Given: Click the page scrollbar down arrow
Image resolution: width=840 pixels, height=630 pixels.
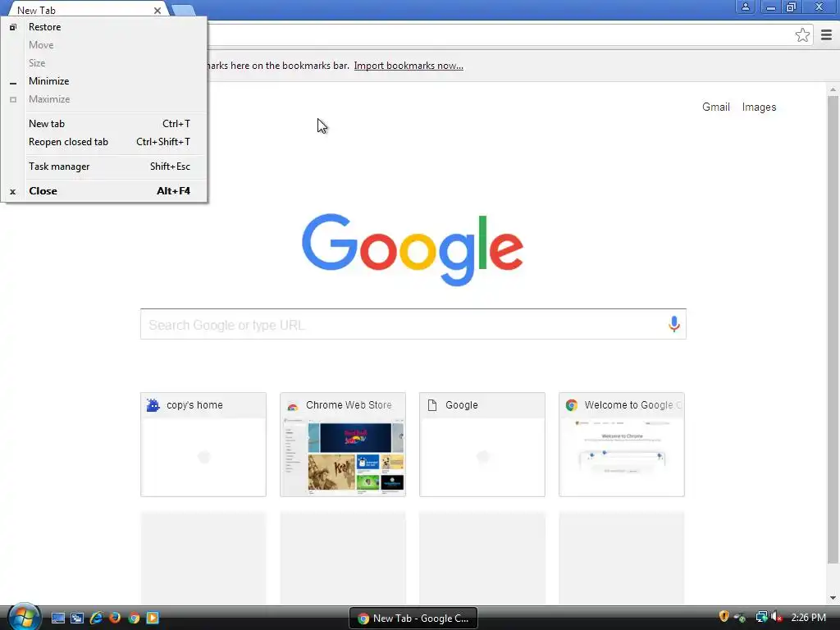Looking at the screenshot, I should coord(833,597).
